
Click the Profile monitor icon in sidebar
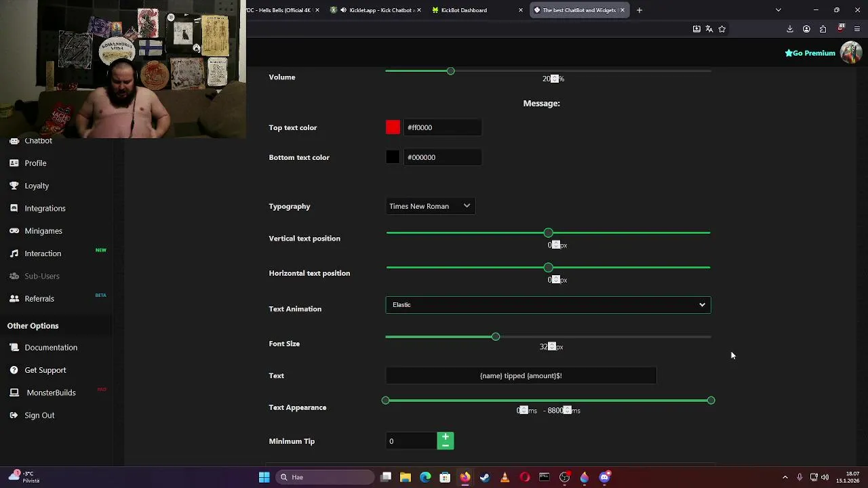pos(14,163)
